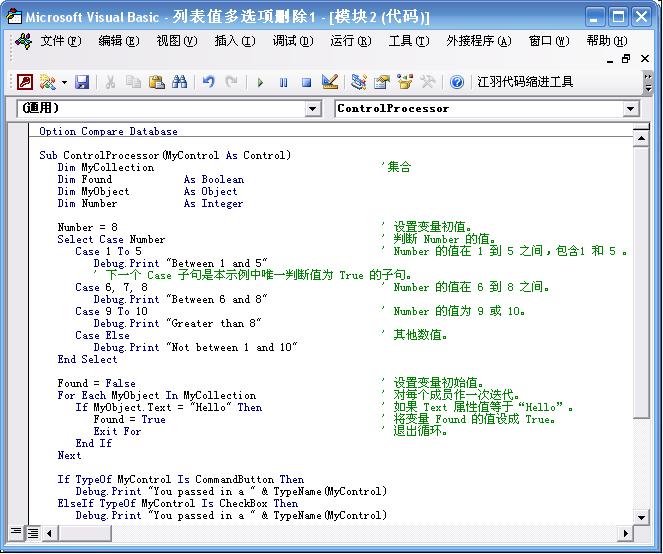663x554 pixels.
Task: Open the 帮助(H) menu
Action: (607, 41)
